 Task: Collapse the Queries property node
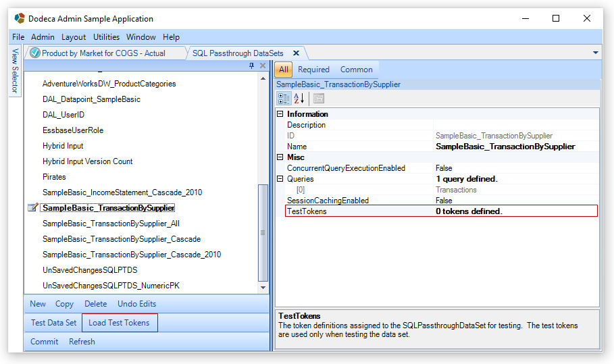coord(280,178)
